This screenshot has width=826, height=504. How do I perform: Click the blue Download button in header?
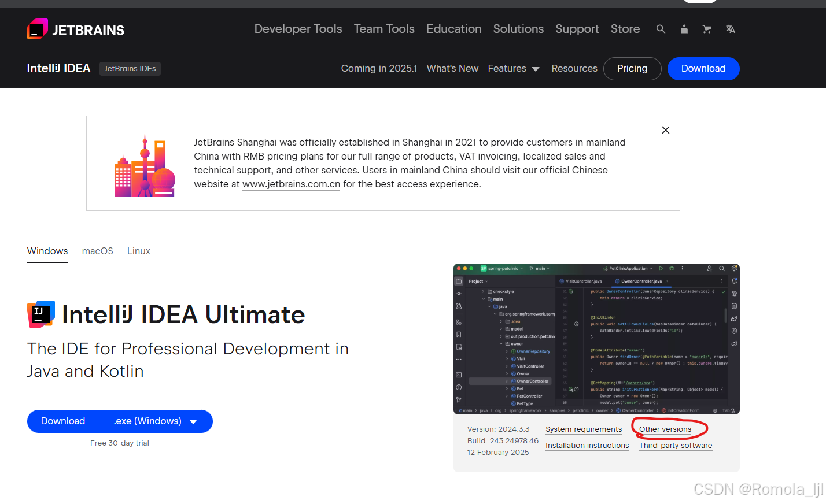pos(703,68)
